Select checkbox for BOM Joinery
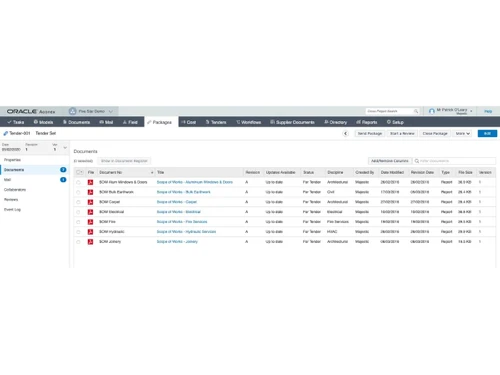The width and height of the screenshot is (500, 375). (78, 242)
